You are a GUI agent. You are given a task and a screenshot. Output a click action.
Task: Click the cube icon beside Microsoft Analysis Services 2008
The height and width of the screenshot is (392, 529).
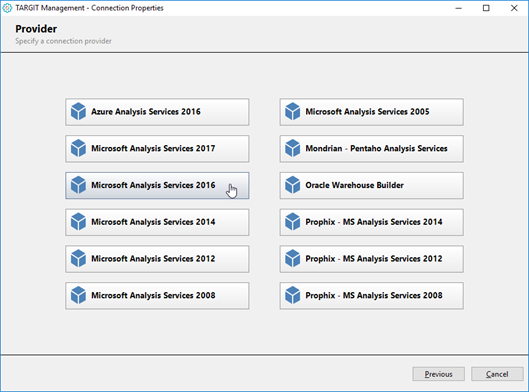click(78, 296)
